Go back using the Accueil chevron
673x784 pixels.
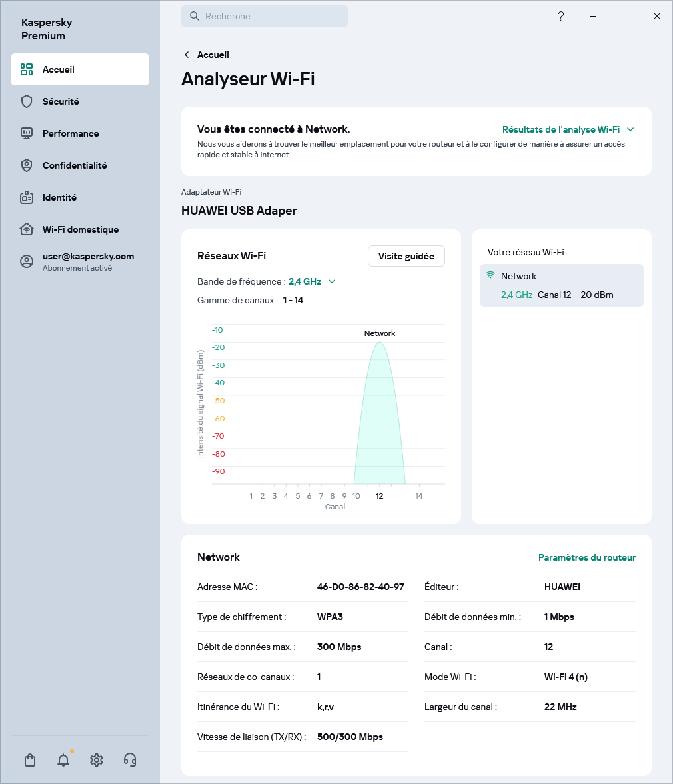pos(187,55)
